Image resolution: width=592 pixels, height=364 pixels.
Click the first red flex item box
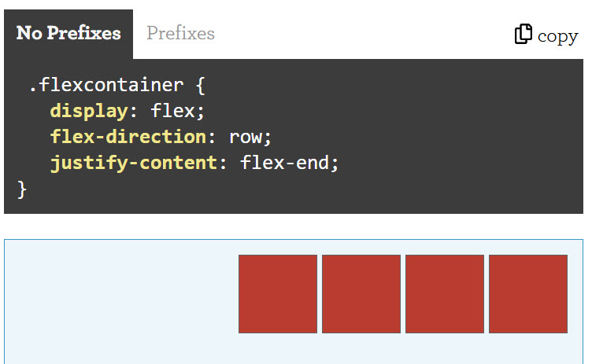click(278, 294)
